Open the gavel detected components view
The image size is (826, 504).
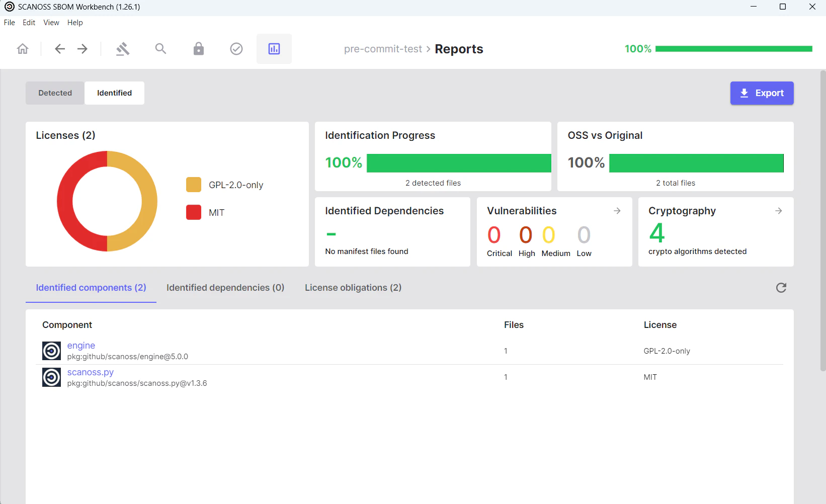click(123, 49)
